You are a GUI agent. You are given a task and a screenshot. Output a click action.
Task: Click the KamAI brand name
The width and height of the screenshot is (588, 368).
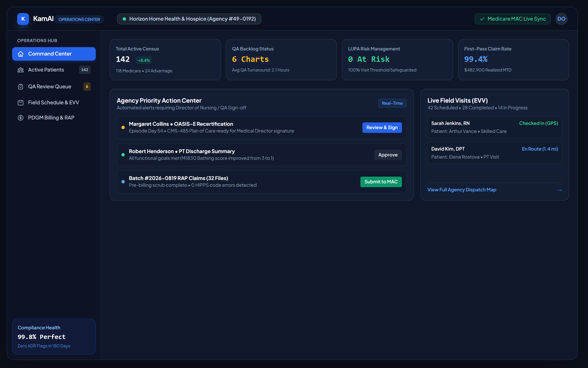pyautogui.click(x=43, y=19)
